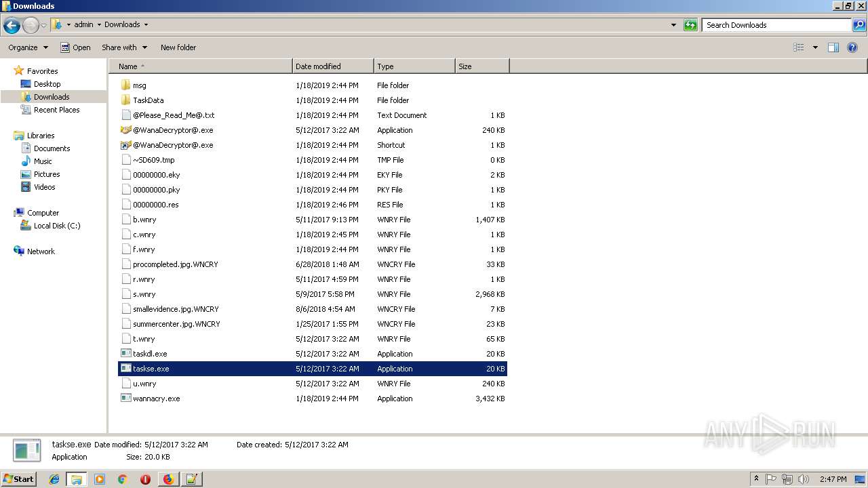
Task: Toggle the preview pane icon
Action: click(x=833, y=47)
